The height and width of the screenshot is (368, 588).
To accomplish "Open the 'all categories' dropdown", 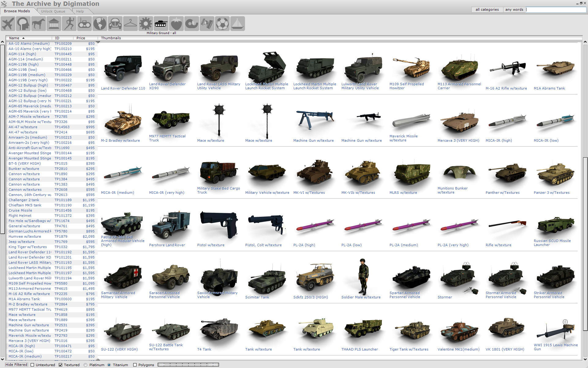I will 487,10.
